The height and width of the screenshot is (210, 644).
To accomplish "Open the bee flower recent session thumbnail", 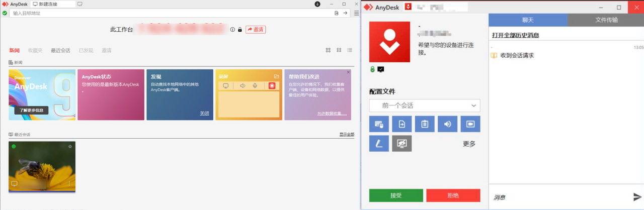I will click(x=42, y=167).
